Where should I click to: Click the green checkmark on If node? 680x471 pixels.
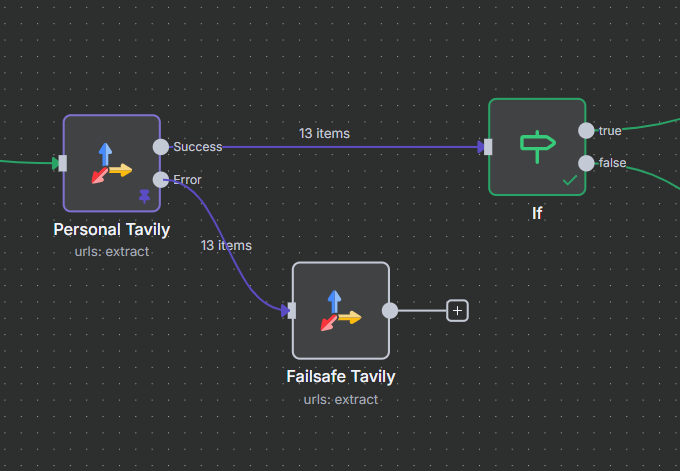pyautogui.click(x=570, y=180)
